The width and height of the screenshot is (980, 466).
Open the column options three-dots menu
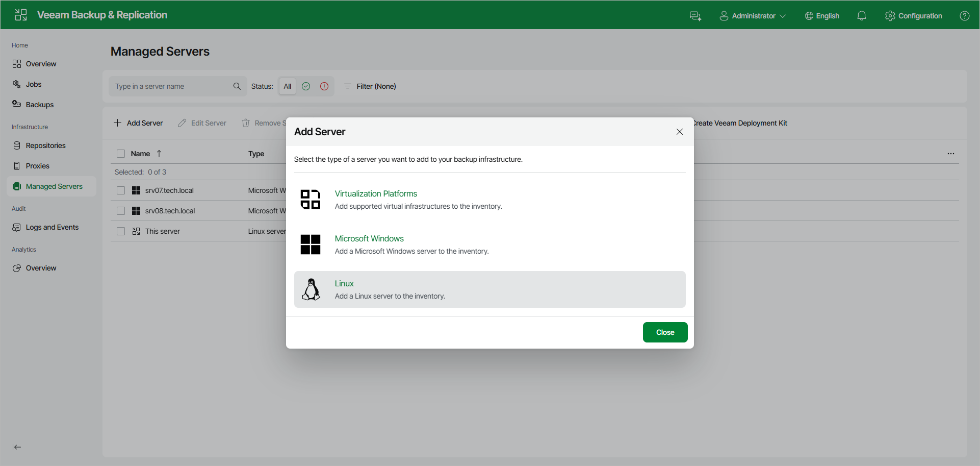(951, 154)
